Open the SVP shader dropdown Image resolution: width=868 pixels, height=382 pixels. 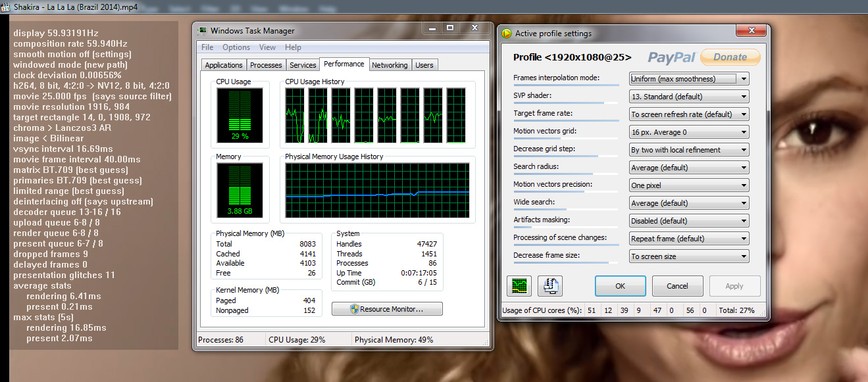coord(689,97)
